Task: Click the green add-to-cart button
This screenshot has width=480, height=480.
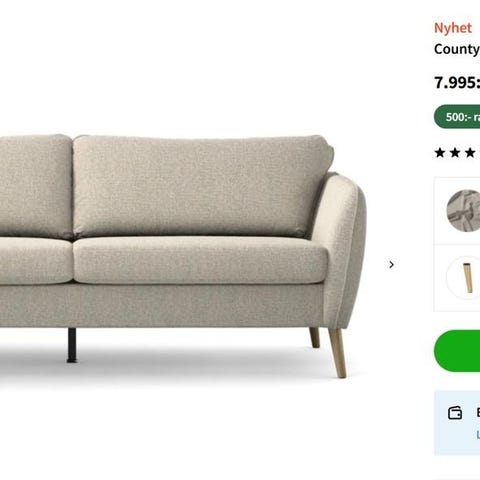Action: [457, 351]
